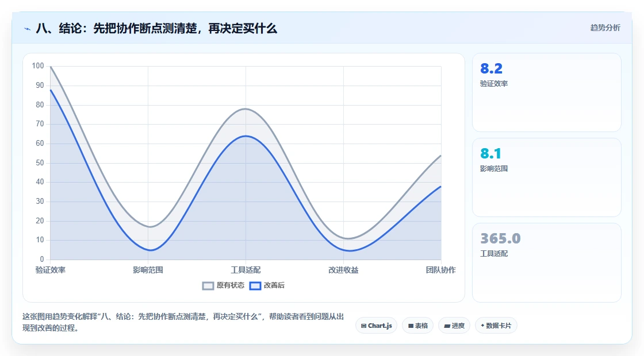This screenshot has height=356, width=644.
Task: Click the section title 八、结论 heading
Action: click(x=156, y=29)
